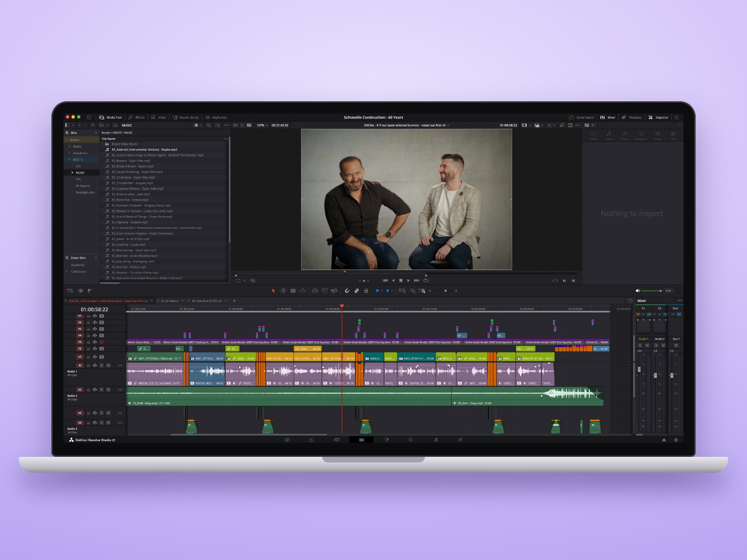Click the sort icon in Media Pool

(217, 125)
